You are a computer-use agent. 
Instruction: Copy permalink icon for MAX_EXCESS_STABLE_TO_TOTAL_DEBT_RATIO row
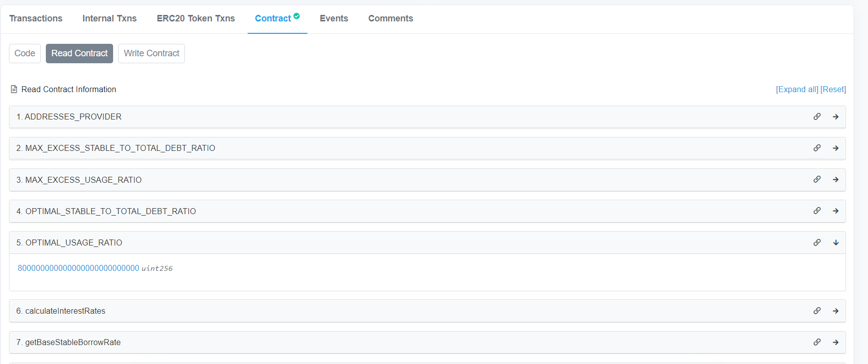(817, 148)
